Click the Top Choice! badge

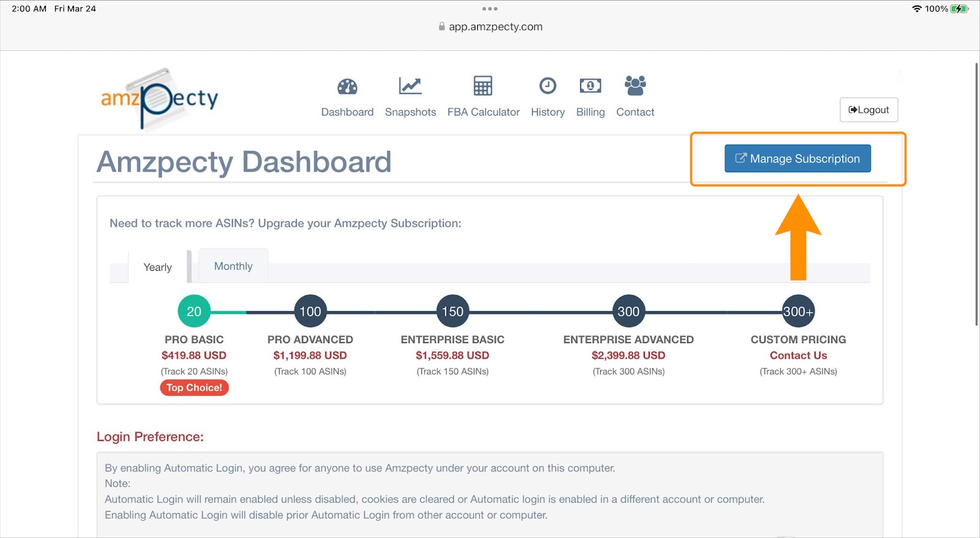pos(194,387)
